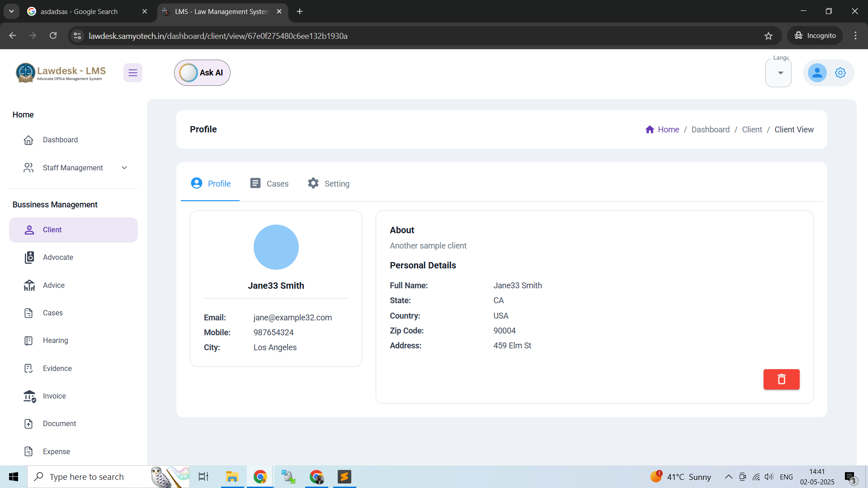Click the Ask AI button
Viewport: 868px width, 488px height.
click(x=202, y=72)
